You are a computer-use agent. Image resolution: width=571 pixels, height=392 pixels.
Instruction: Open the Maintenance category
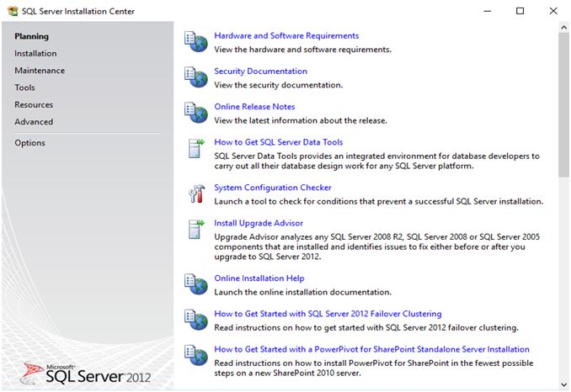pos(40,71)
